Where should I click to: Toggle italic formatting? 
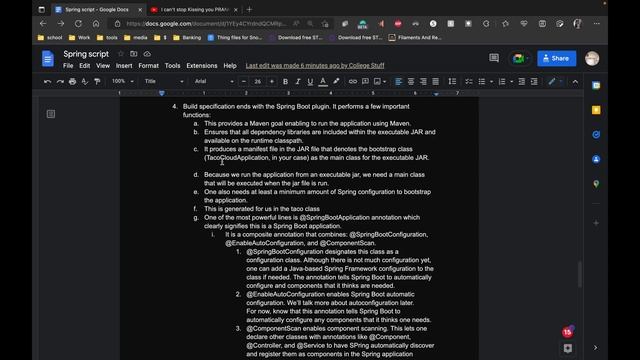click(x=298, y=82)
